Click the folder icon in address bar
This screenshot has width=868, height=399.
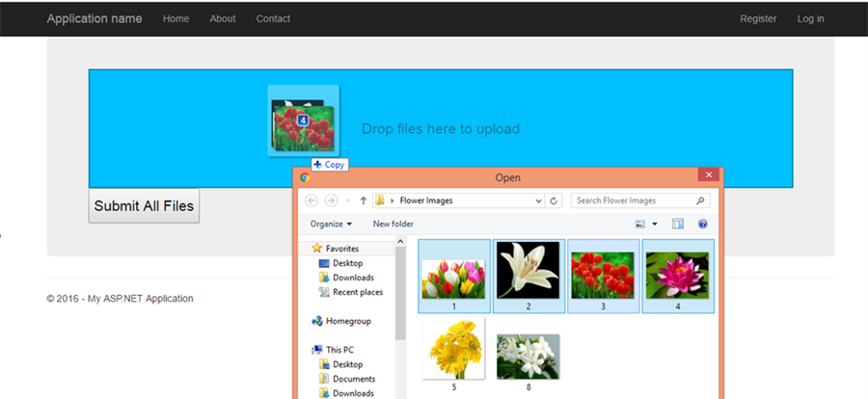point(380,200)
